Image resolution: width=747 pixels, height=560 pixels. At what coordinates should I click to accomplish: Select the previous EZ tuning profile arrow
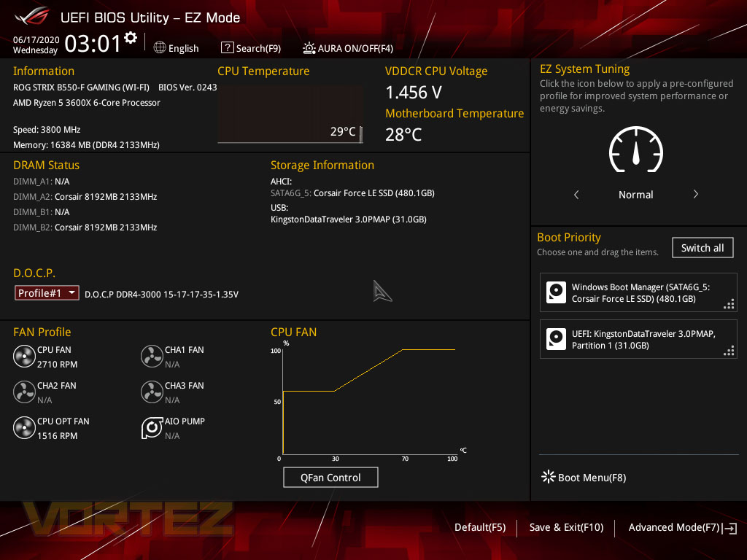coord(576,194)
